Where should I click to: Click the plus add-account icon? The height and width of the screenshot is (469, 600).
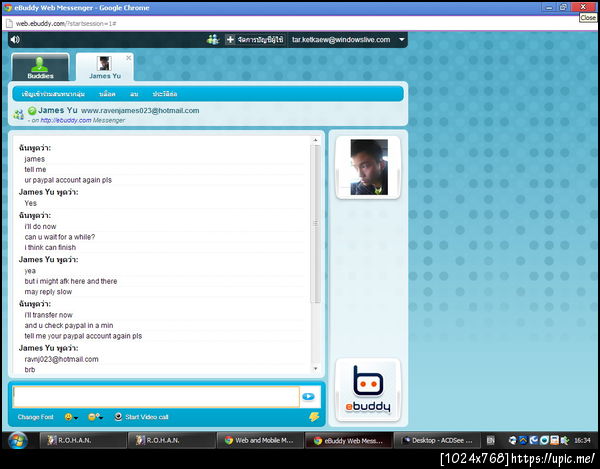(x=230, y=39)
